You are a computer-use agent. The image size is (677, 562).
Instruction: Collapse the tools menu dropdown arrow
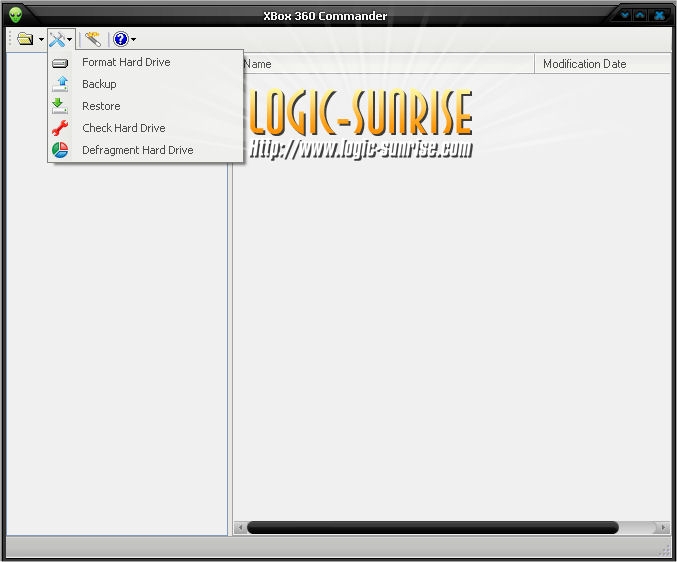click(x=70, y=40)
